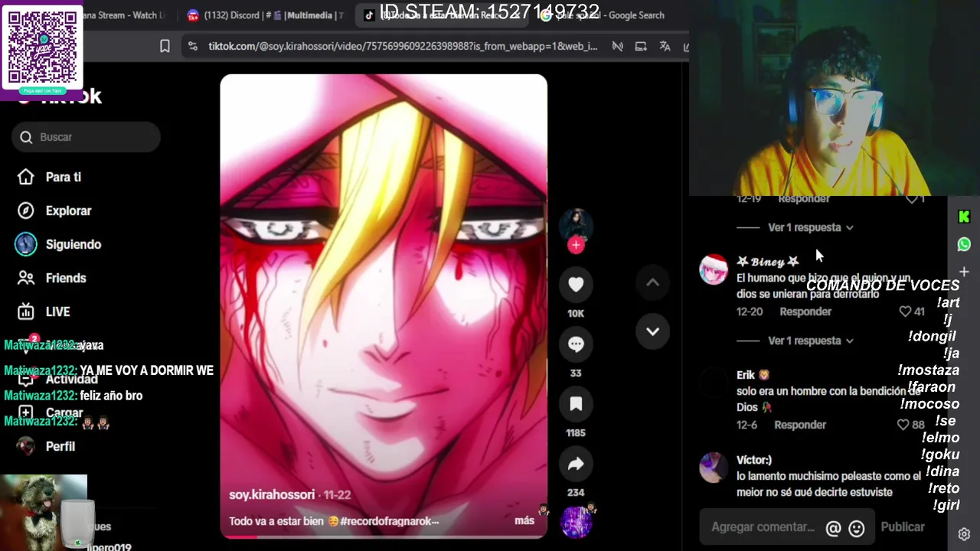Open the Para ti home icon
This screenshot has height=551, width=980.
pyautogui.click(x=26, y=177)
